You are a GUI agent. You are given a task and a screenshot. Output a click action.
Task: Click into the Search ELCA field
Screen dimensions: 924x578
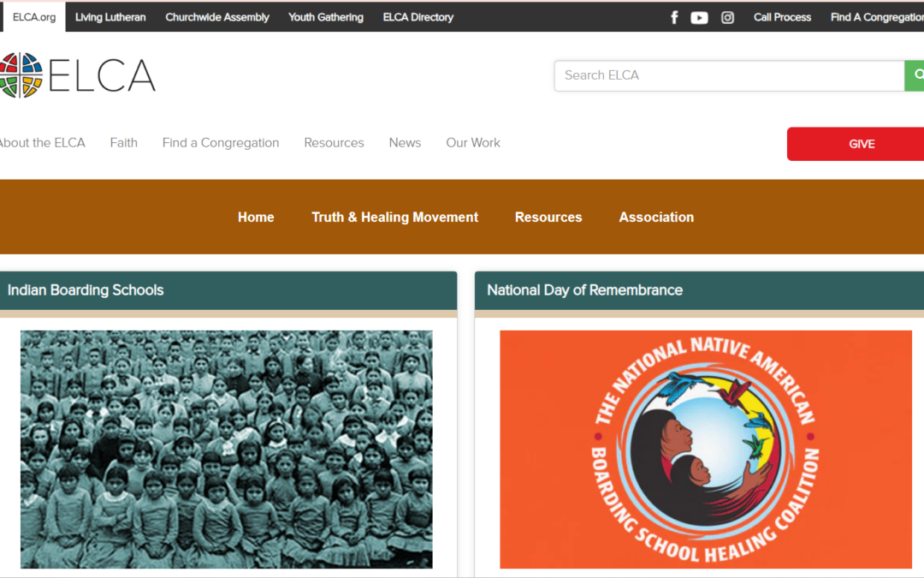pos(729,75)
